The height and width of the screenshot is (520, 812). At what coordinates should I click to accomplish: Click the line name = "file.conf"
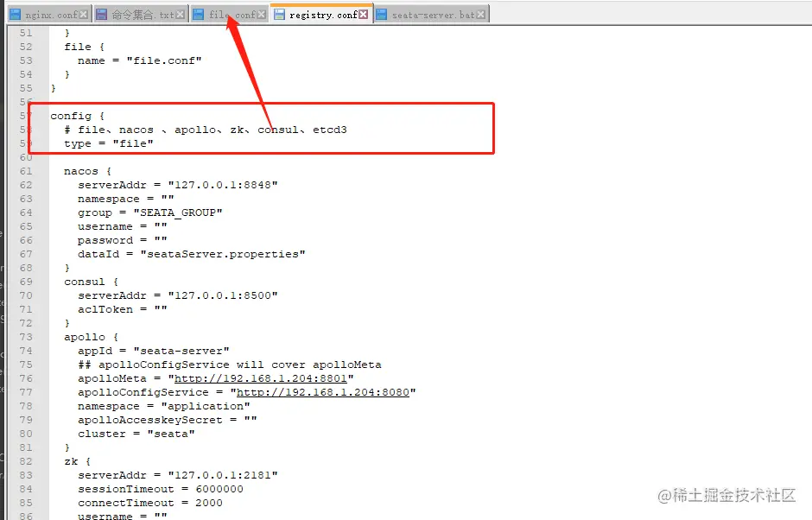(139, 60)
